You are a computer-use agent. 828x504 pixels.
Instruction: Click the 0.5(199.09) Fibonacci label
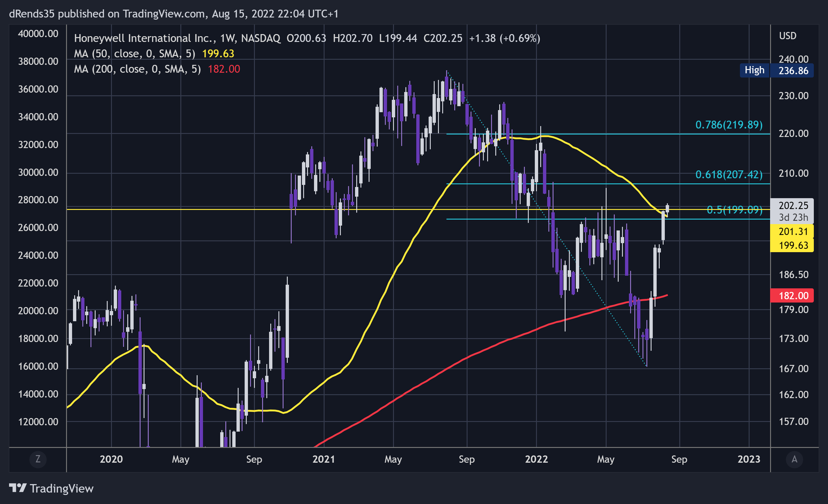(x=734, y=210)
